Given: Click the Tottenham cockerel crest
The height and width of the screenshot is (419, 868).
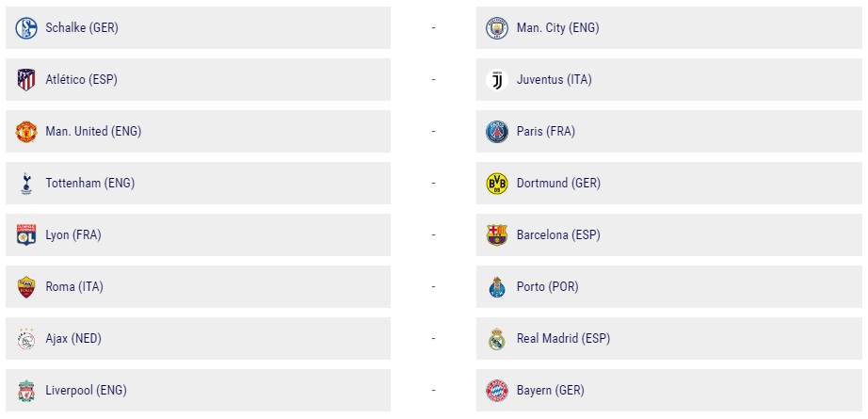Looking at the screenshot, I should tap(26, 184).
